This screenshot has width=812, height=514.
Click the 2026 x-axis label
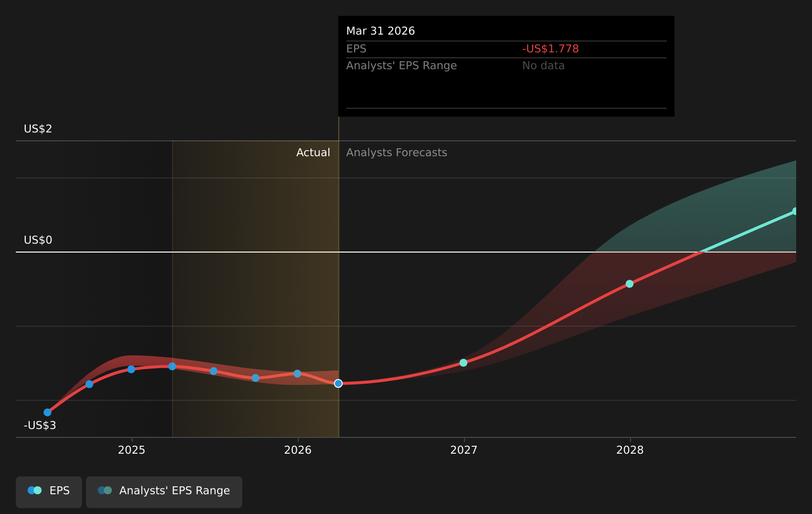(x=298, y=450)
